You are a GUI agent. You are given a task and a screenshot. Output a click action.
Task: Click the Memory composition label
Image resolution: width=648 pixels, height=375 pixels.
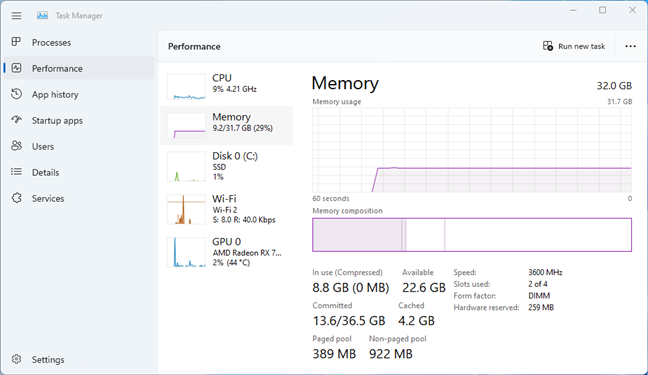coord(347,211)
